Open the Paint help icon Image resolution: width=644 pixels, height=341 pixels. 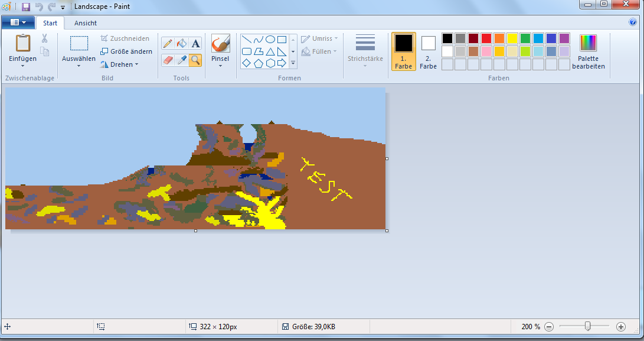pos(633,22)
